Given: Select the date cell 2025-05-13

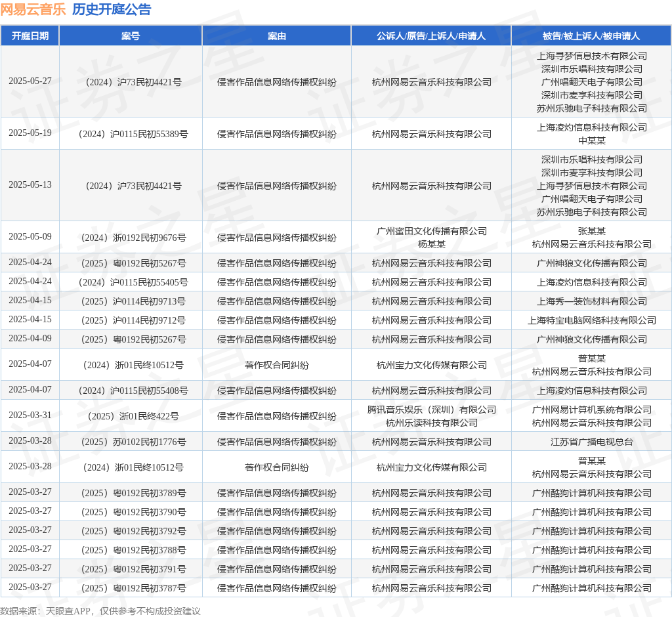Looking at the screenshot, I should click(30, 185).
